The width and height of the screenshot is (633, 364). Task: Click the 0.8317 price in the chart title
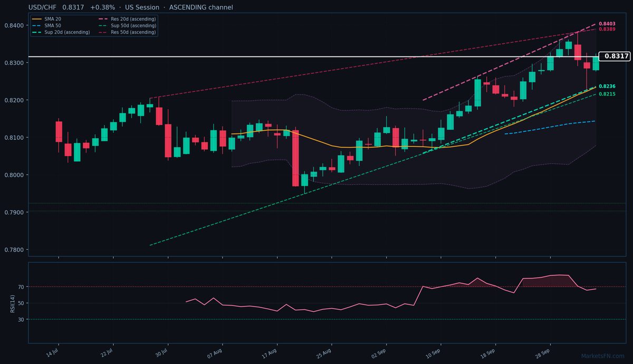(x=73, y=7)
